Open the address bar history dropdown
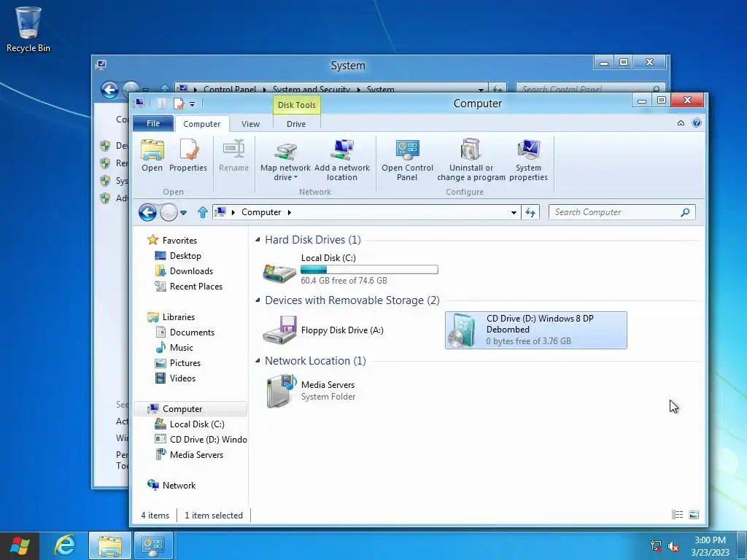 pyautogui.click(x=514, y=212)
